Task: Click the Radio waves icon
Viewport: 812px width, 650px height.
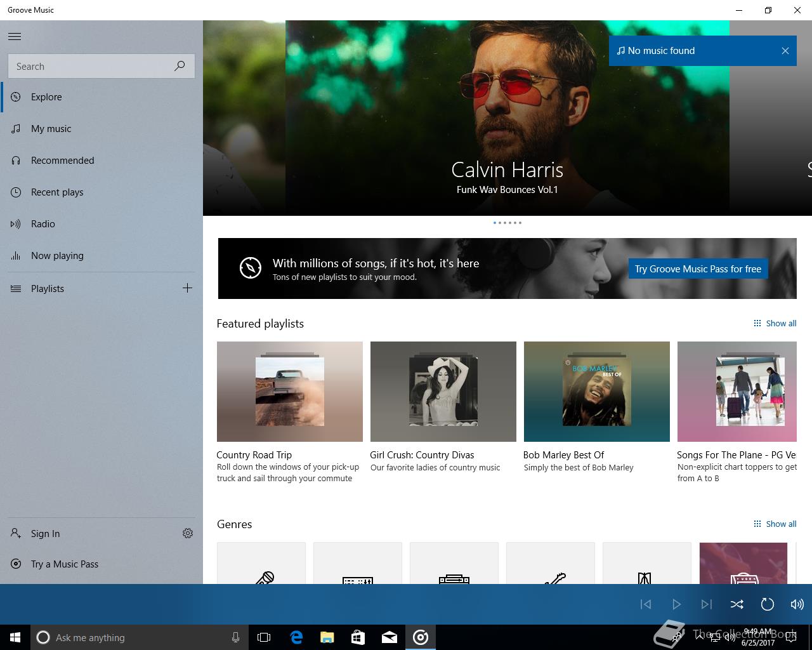Action: pyautogui.click(x=16, y=224)
